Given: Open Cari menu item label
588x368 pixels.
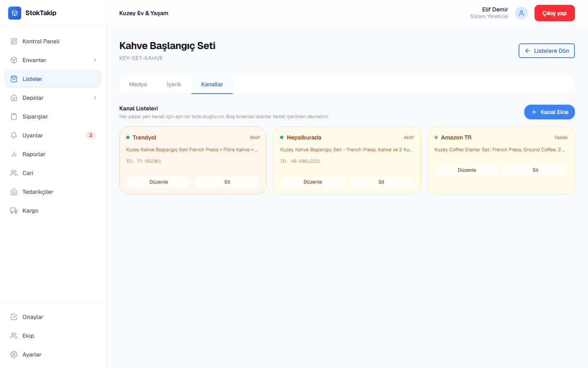Looking at the screenshot, I should pyautogui.click(x=28, y=173).
